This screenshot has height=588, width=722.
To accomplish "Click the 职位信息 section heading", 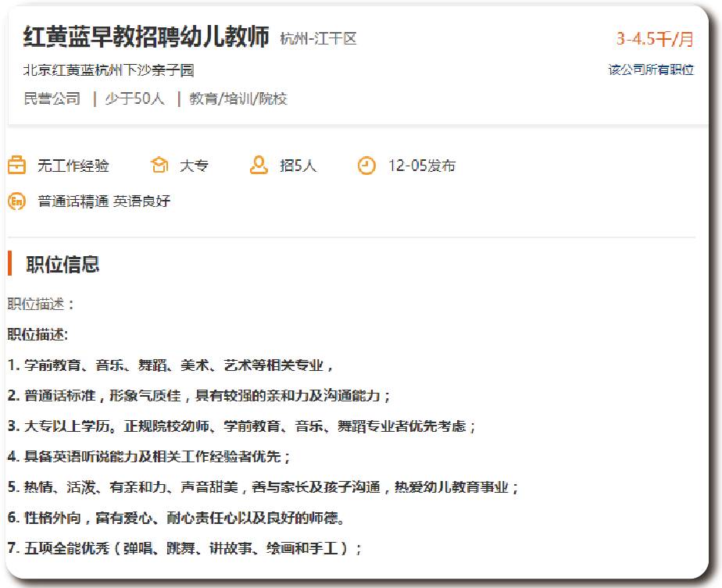I will pos(63,264).
